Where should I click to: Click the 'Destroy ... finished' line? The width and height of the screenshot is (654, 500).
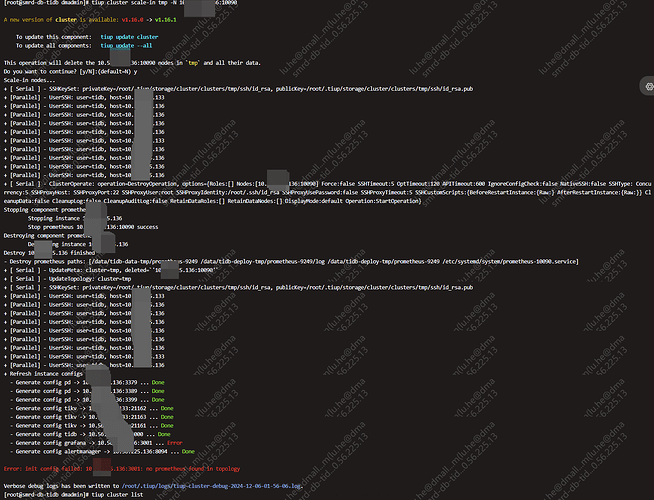[49, 253]
